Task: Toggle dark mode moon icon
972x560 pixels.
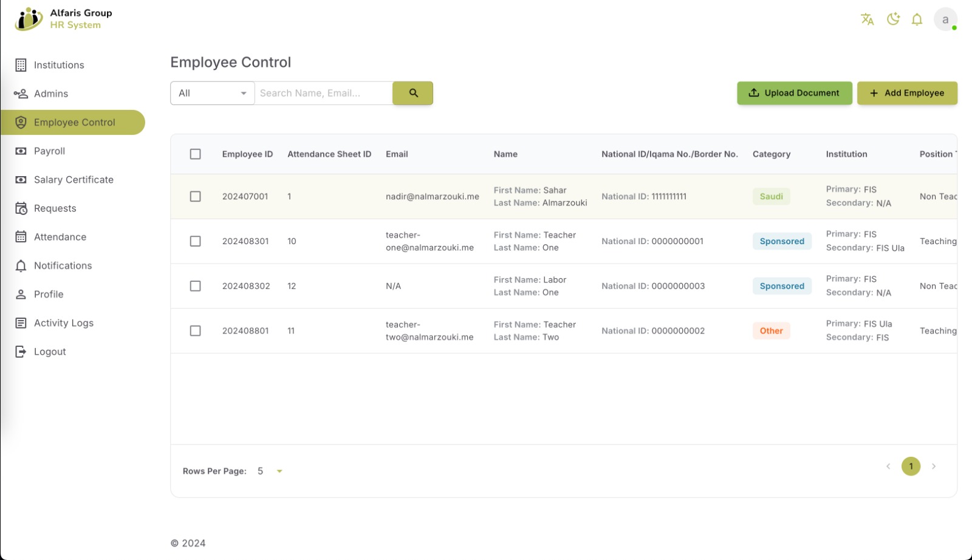Action: coord(892,19)
